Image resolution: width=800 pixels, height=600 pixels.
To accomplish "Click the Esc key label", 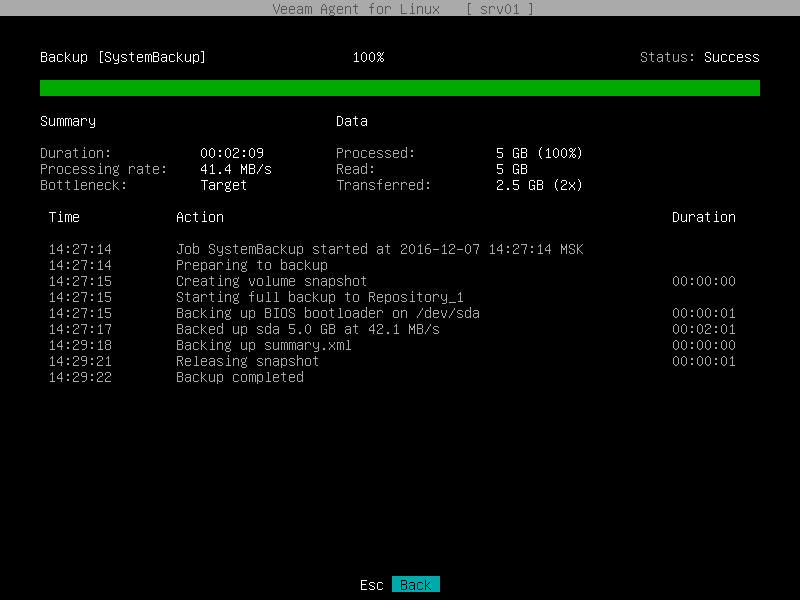I will [x=371, y=585].
